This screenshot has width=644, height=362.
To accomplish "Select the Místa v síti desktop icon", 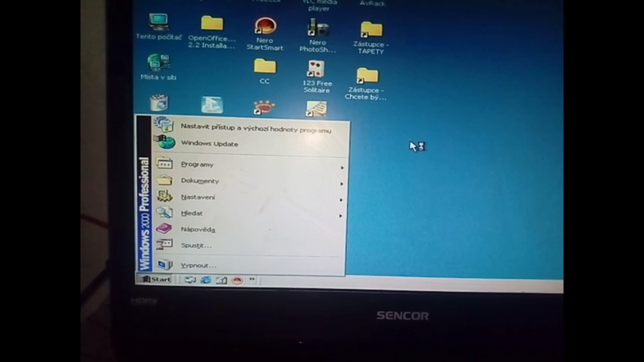I will tap(158, 67).
